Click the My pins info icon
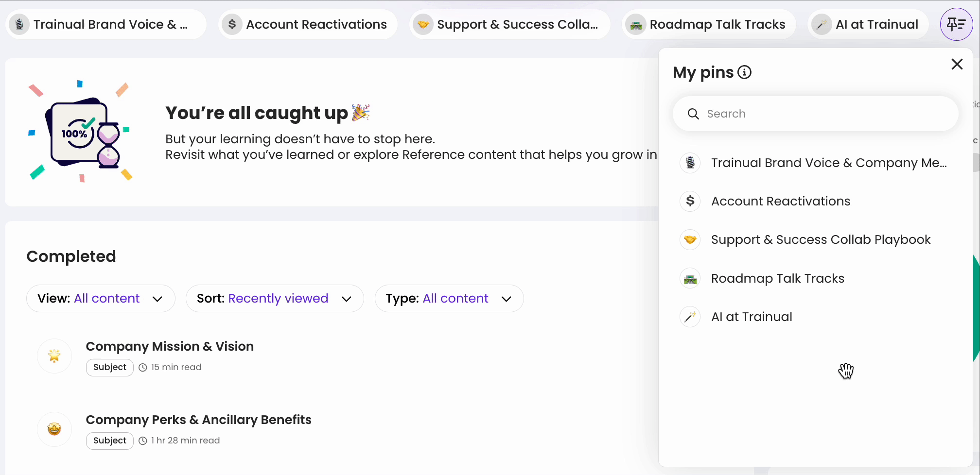Image resolution: width=980 pixels, height=475 pixels. click(x=744, y=72)
